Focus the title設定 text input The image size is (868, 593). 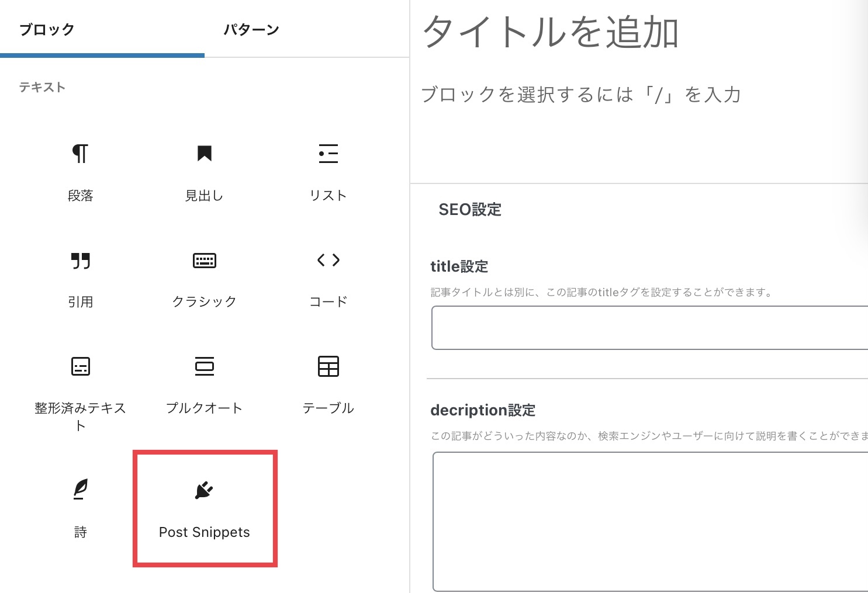click(650, 328)
